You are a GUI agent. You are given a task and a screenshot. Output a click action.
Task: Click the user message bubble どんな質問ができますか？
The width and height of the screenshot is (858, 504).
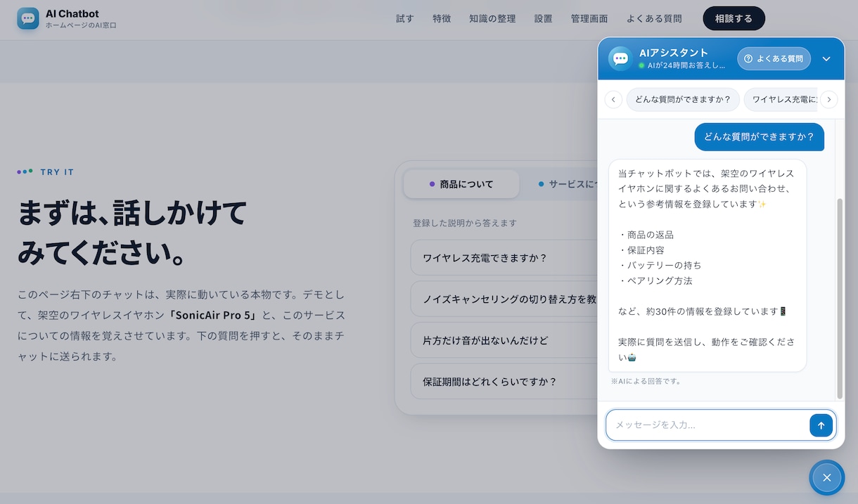click(759, 137)
